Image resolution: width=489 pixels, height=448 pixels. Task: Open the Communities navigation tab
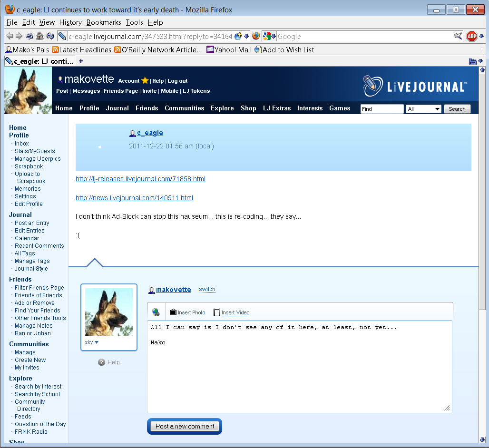(184, 108)
